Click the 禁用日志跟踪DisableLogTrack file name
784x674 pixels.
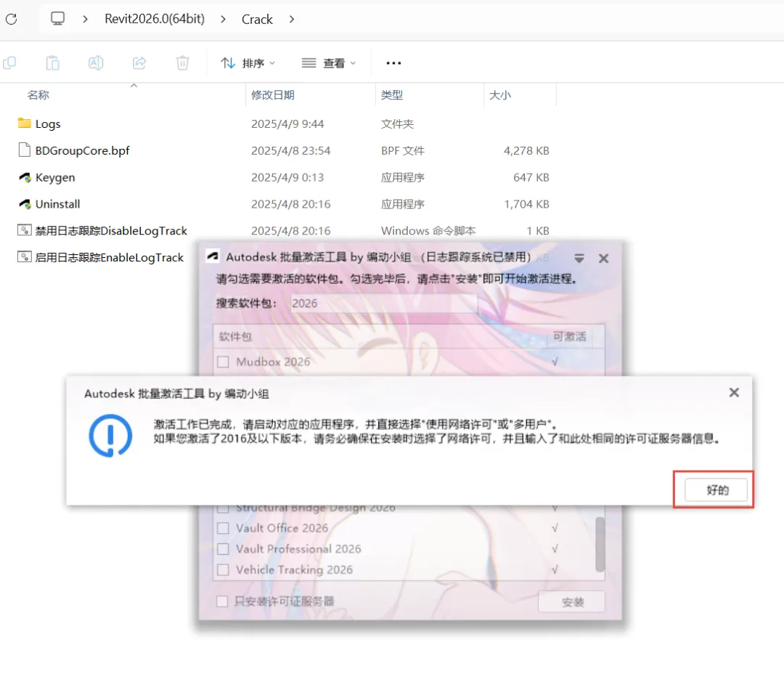[x=111, y=231]
